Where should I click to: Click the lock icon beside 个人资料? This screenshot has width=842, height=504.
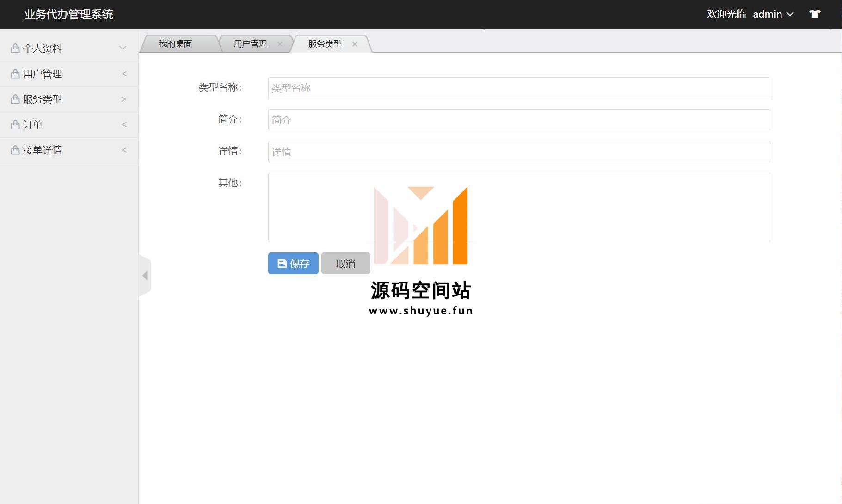[x=15, y=49]
